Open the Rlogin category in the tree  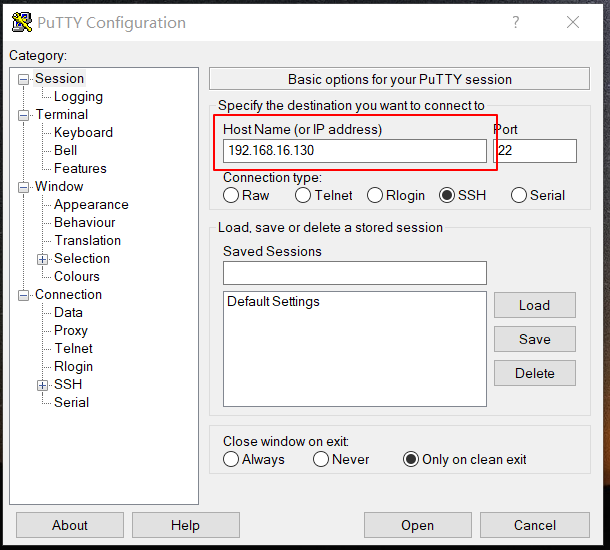(x=73, y=366)
